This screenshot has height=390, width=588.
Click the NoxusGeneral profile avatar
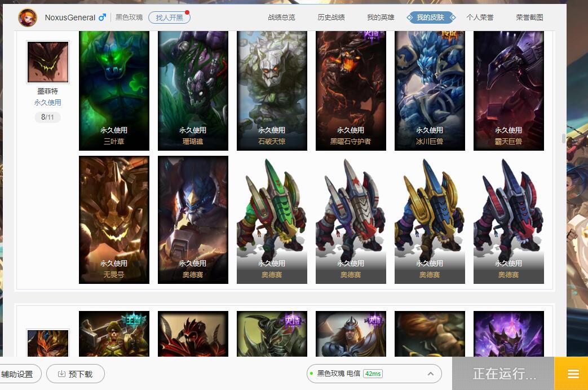click(x=28, y=17)
